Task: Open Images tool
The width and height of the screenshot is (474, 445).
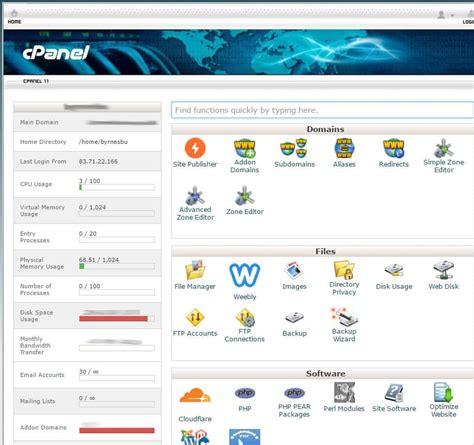Action: (x=294, y=275)
